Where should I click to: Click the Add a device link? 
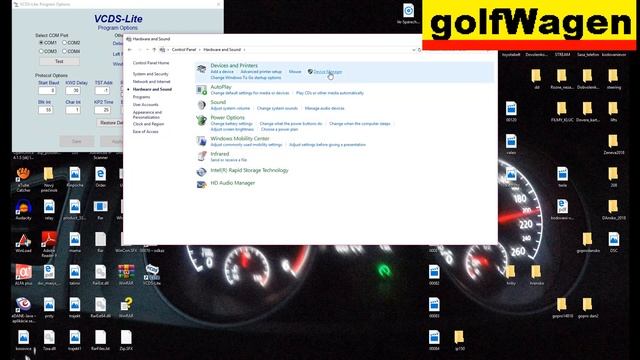tap(222, 72)
